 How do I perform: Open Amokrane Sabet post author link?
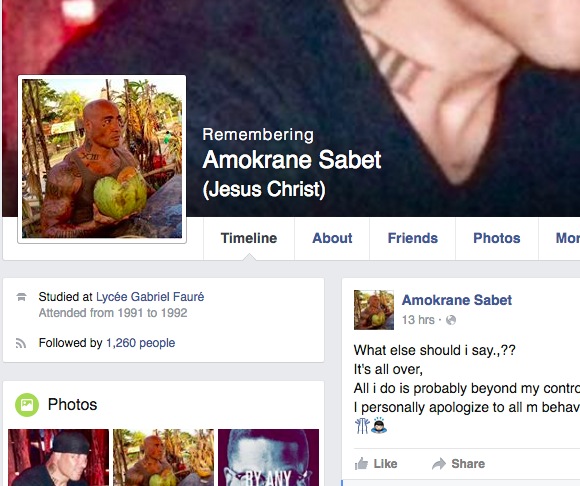(x=456, y=300)
